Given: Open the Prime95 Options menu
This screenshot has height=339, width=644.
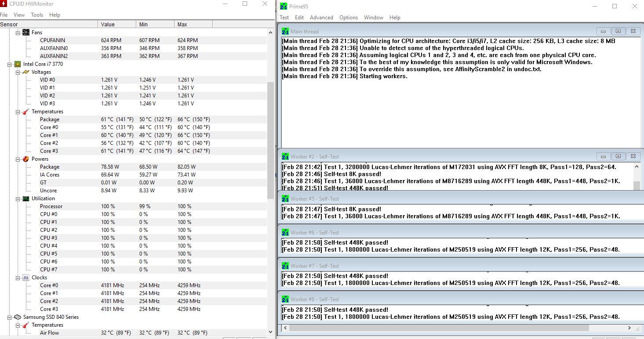Looking at the screenshot, I should (349, 18).
